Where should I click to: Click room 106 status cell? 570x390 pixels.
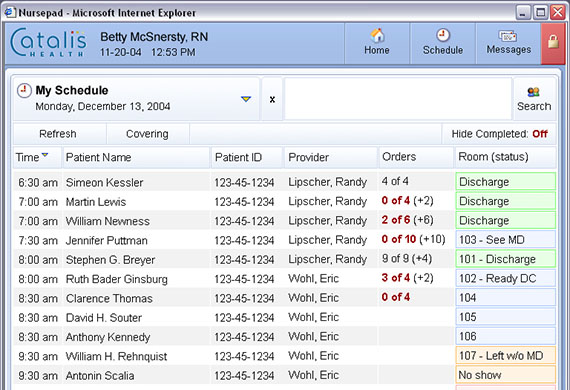[506, 336]
